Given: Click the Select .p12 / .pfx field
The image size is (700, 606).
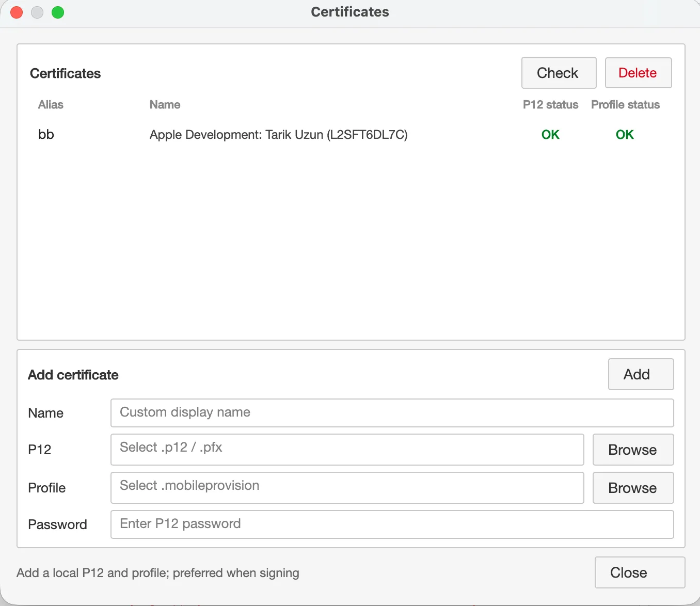Looking at the screenshot, I should point(347,450).
